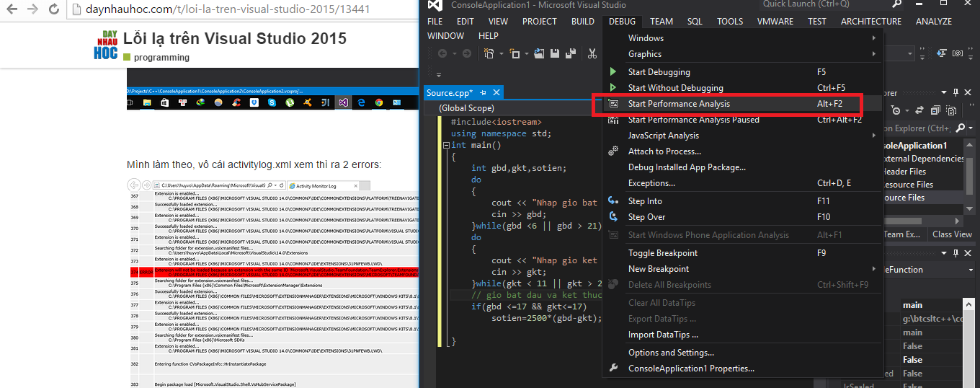The width and height of the screenshot is (980, 388).
Task: Click the Navigate Backward toolbar icon
Action: pyautogui.click(x=442, y=53)
